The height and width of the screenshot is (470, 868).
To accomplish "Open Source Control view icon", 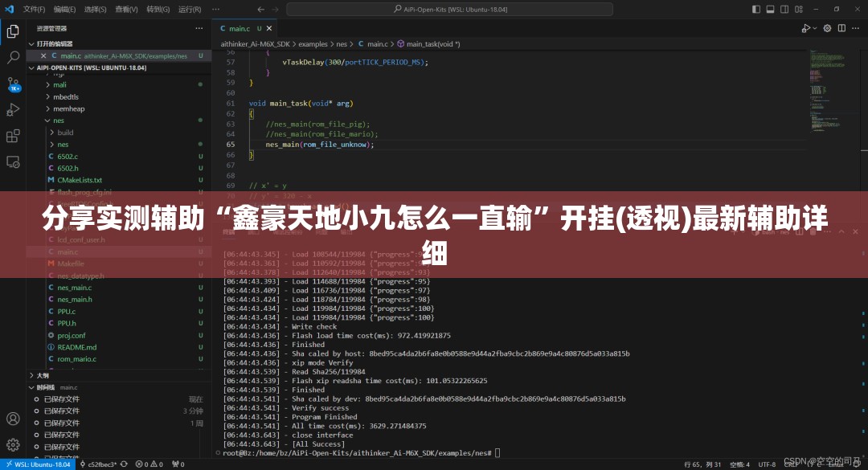I will click(13, 84).
